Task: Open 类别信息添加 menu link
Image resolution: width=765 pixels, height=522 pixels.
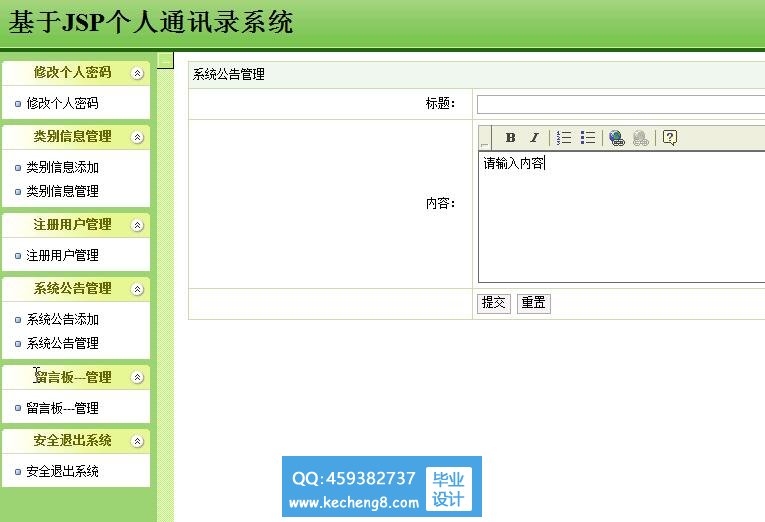Action: point(62,167)
